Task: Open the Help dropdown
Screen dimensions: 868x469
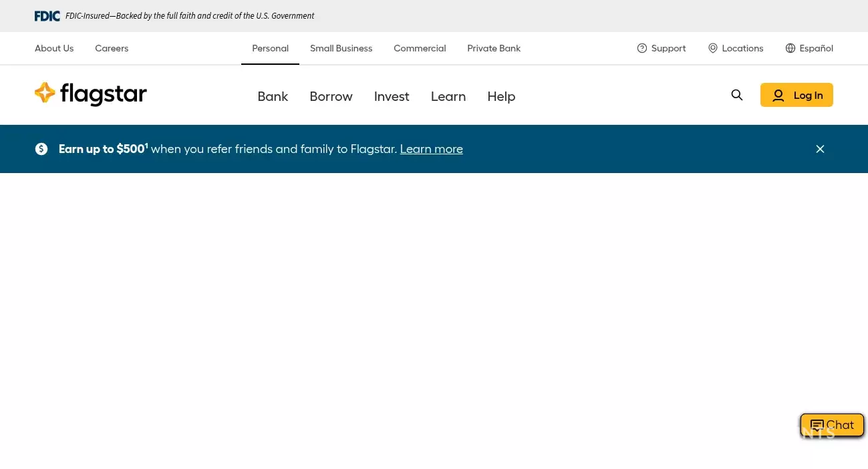Action: pos(501,96)
